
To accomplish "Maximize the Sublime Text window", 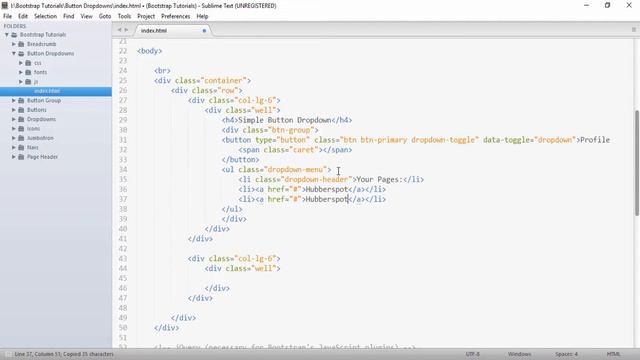I will 607,5.
